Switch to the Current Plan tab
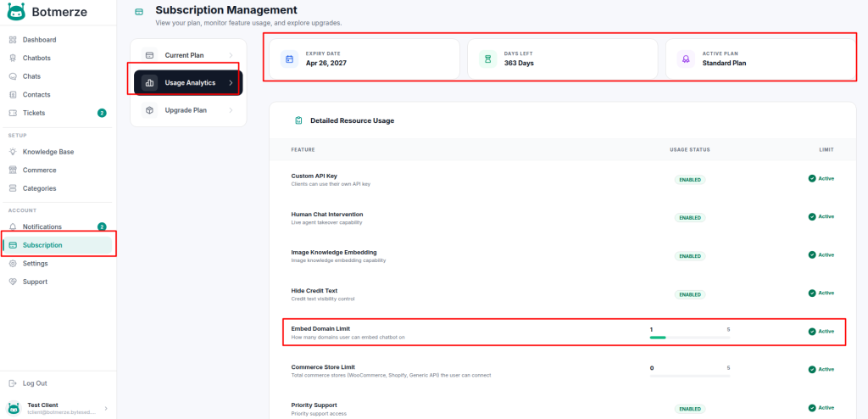This screenshot has width=868, height=419. tap(188, 55)
